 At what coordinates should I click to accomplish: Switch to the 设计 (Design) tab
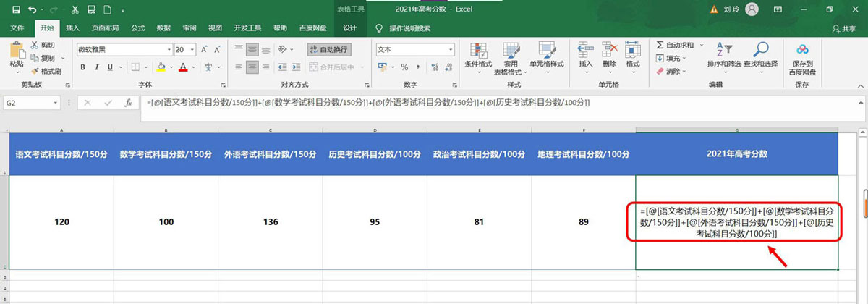[x=349, y=28]
